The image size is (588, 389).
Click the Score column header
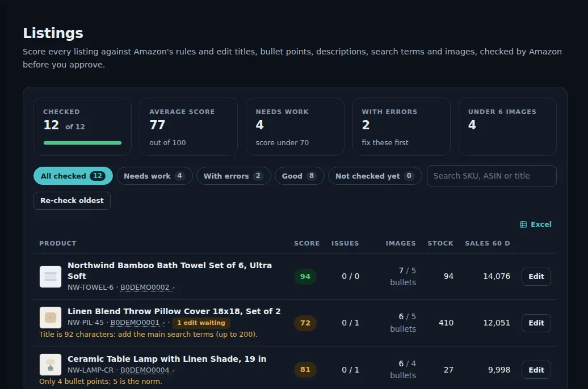[306, 243]
